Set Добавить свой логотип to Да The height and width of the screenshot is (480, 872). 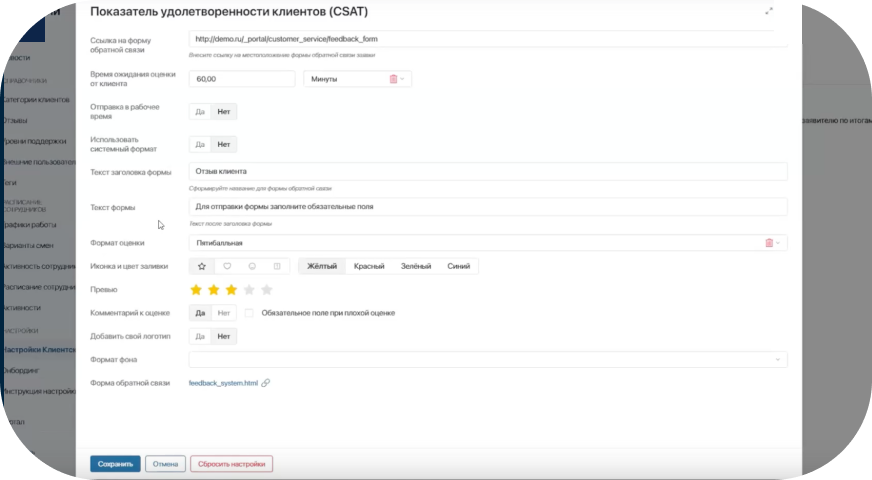(200, 337)
